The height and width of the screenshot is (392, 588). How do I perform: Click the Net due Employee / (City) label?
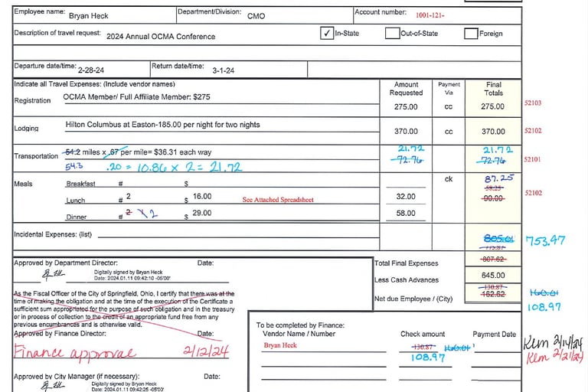413,299
